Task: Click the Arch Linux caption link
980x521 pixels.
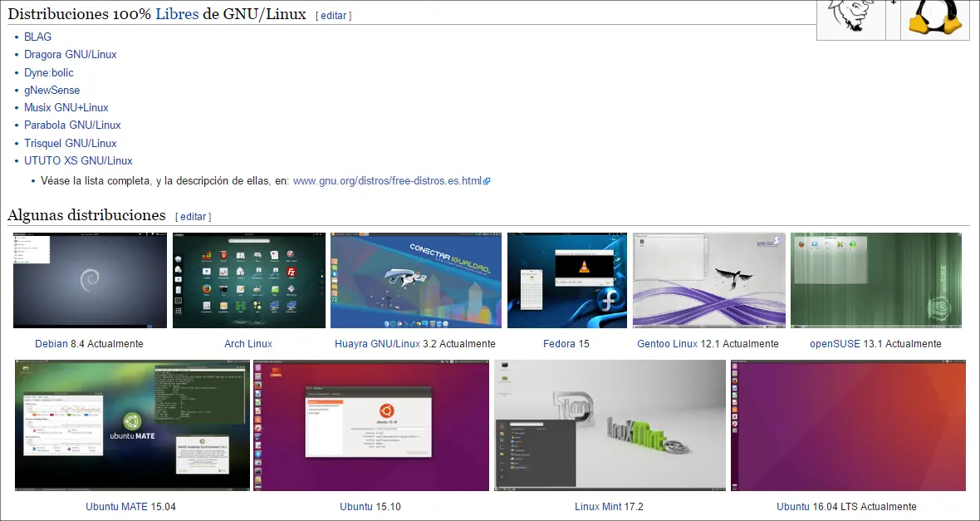Action: click(x=248, y=344)
